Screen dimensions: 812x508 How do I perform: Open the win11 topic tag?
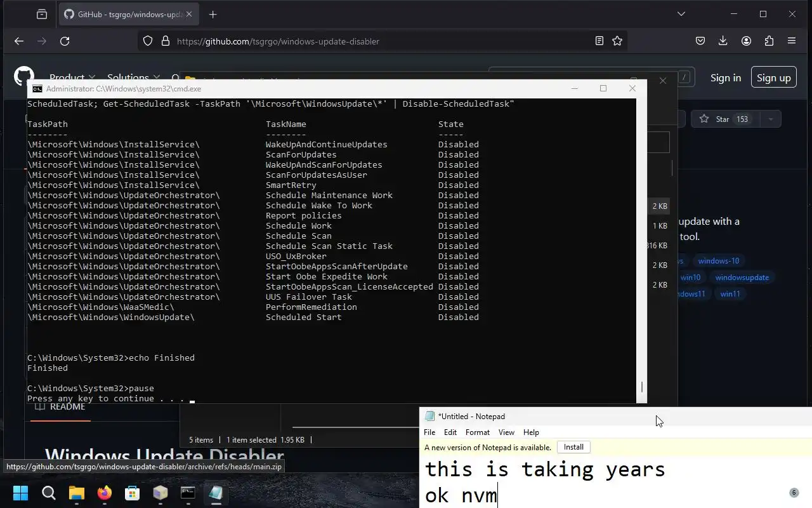point(730,293)
